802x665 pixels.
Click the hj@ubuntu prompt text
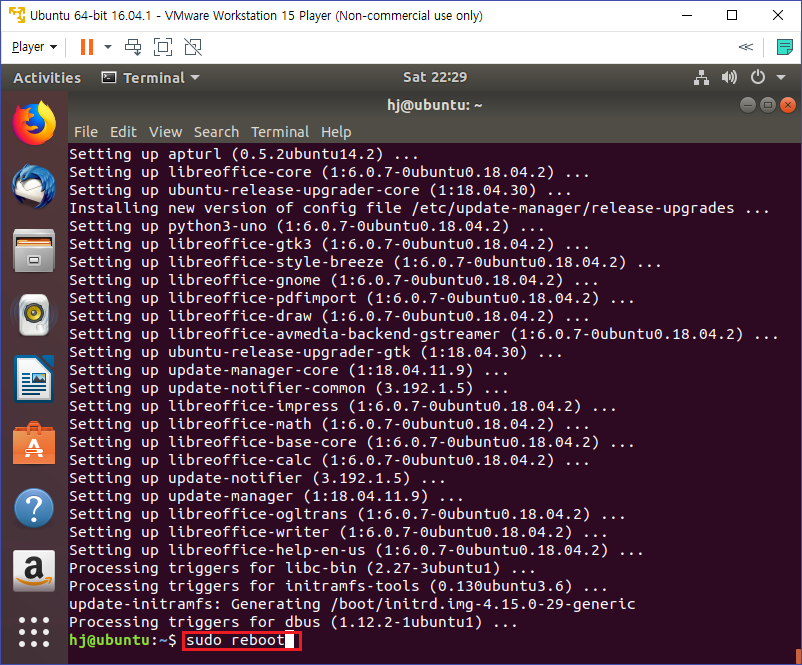(x=123, y=640)
